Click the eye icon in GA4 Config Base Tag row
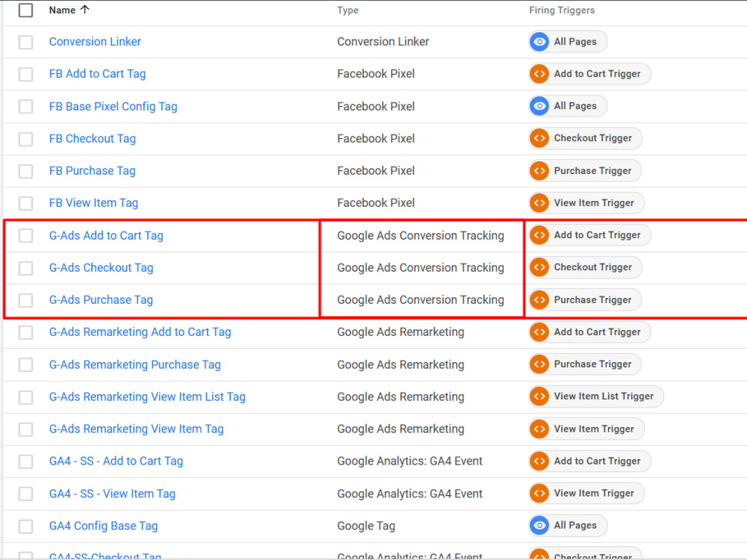The height and width of the screenshot is (560, 747). click(x=539, y=525)
